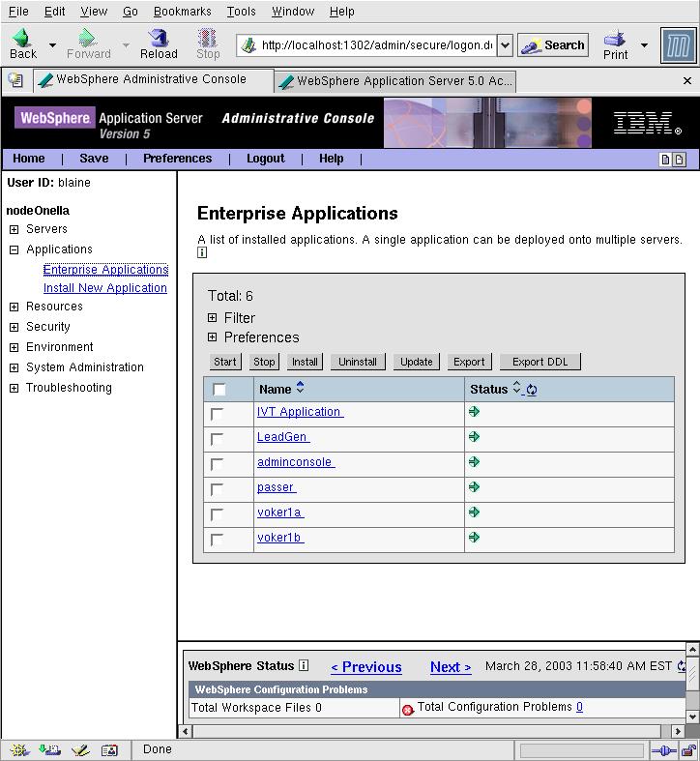Expand the Servers tree node

coord(15,229)
